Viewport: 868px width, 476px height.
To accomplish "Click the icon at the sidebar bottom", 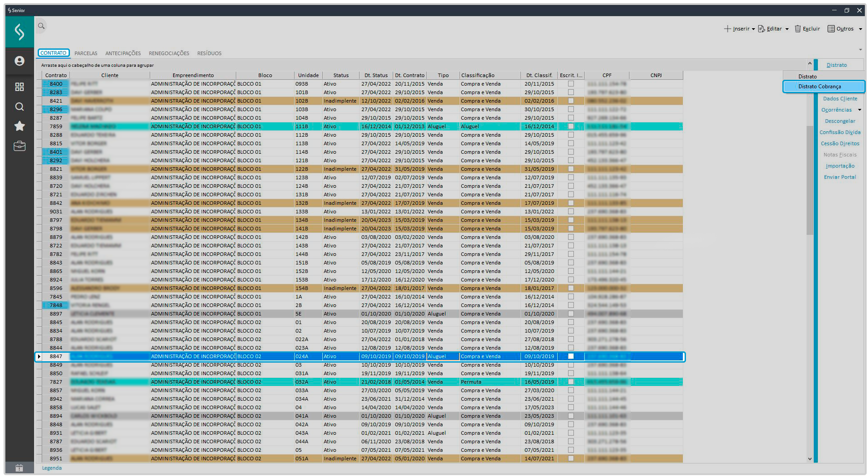I will coord(19,468).
